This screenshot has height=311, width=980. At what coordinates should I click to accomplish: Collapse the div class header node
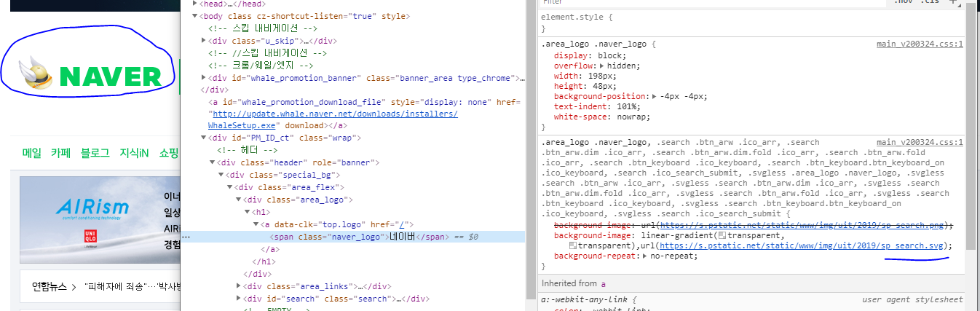(x=213, y=162)
